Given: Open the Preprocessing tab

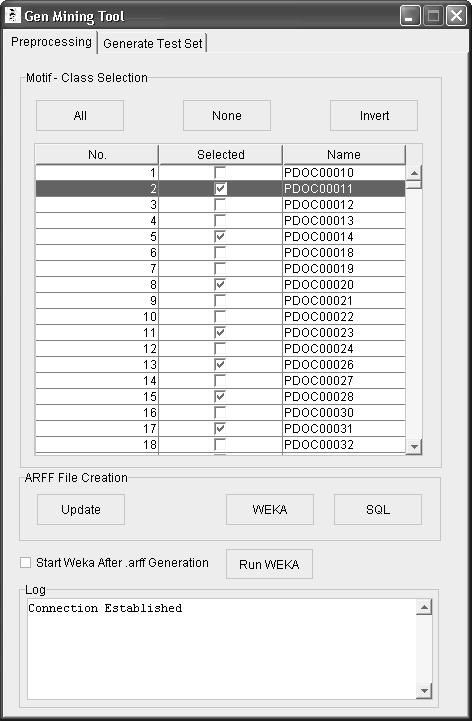Looking at the screenshot, I should (x=51, y=42).
